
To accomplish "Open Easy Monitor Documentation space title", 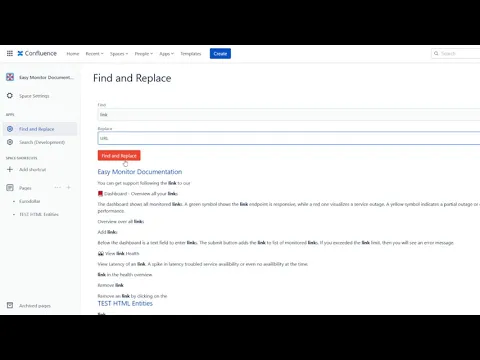I will 46,77.
